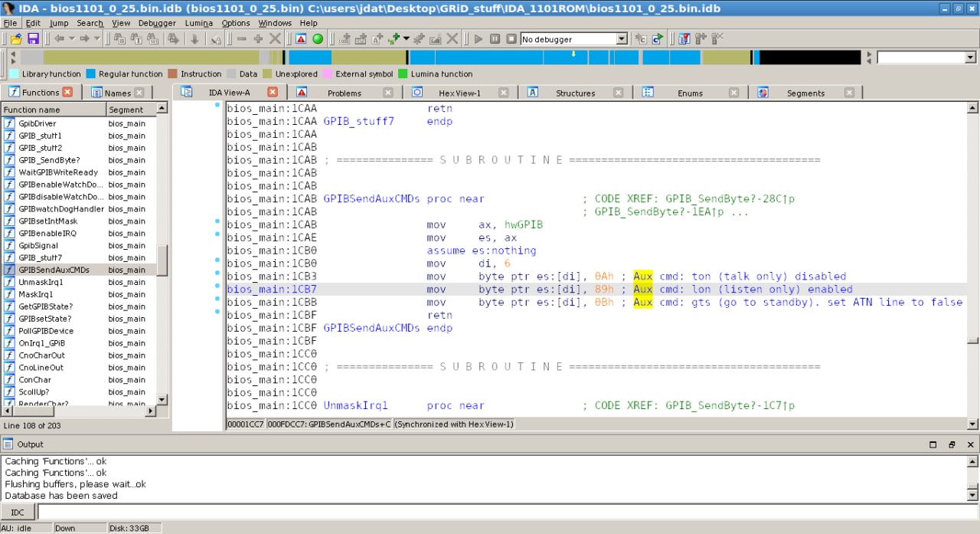Click the Save database floppy icon
Viewport: 980px width, 534px height.
click(x=33, y=39)
